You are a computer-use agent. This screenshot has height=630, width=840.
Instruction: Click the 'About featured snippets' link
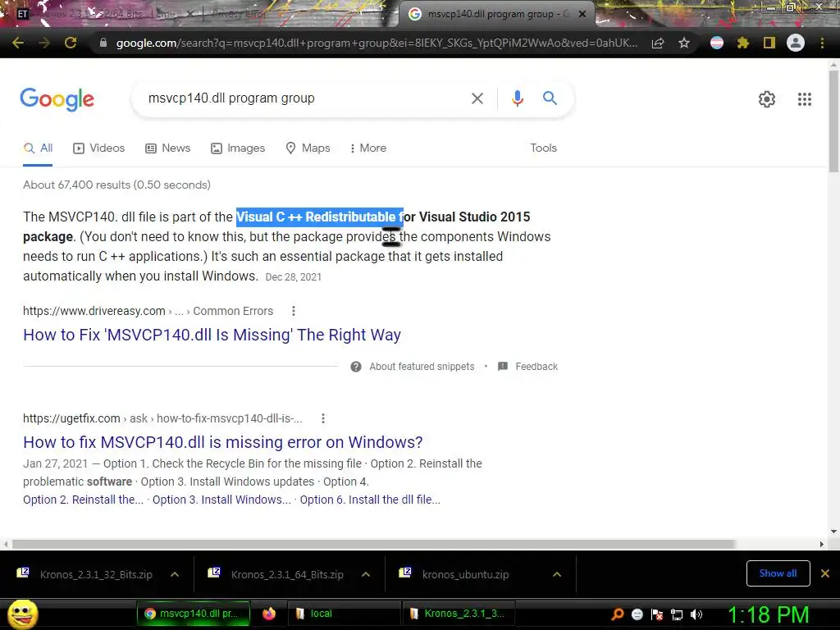(422, 367)
